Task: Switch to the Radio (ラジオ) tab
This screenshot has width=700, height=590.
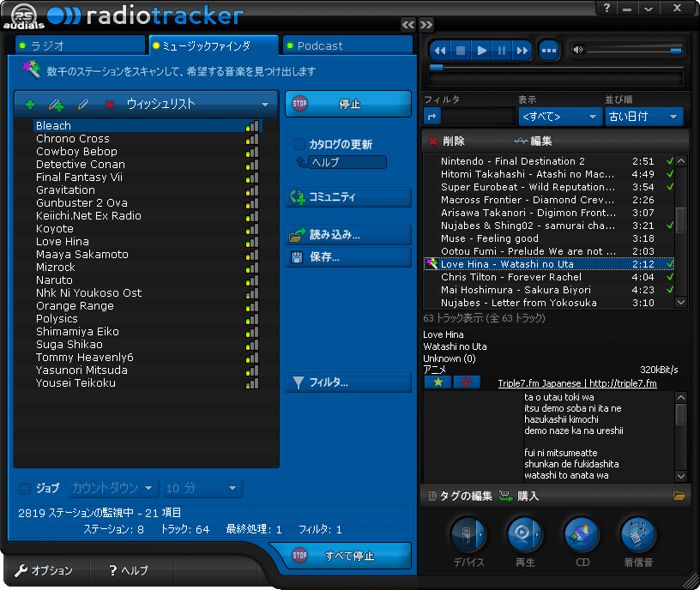Action: [x=80, y=45]
